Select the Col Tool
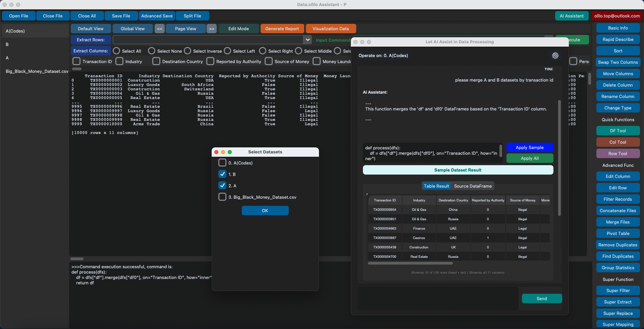The height and width of the screenshot is (329, 644). [x=618, y=142]
